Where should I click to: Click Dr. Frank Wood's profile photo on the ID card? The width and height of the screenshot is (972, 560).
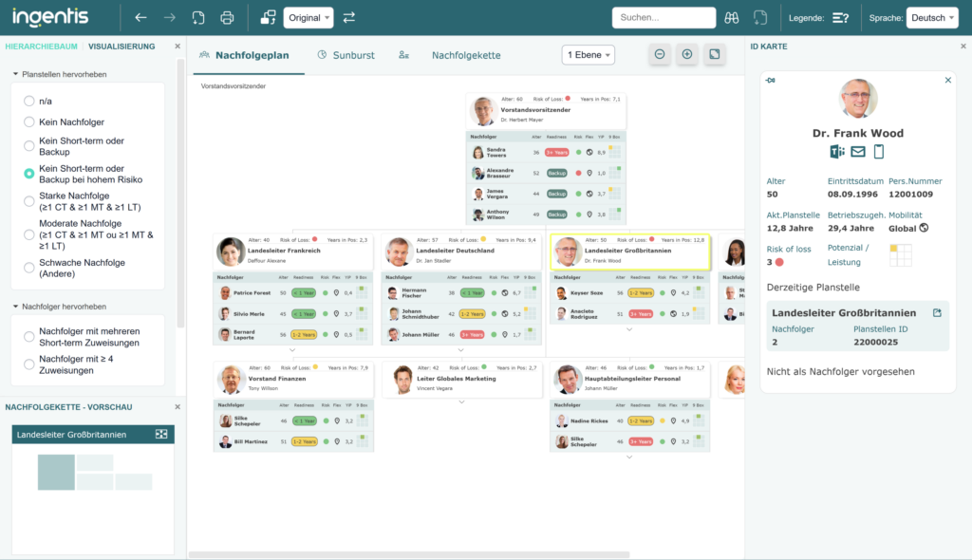click(858, 99)
